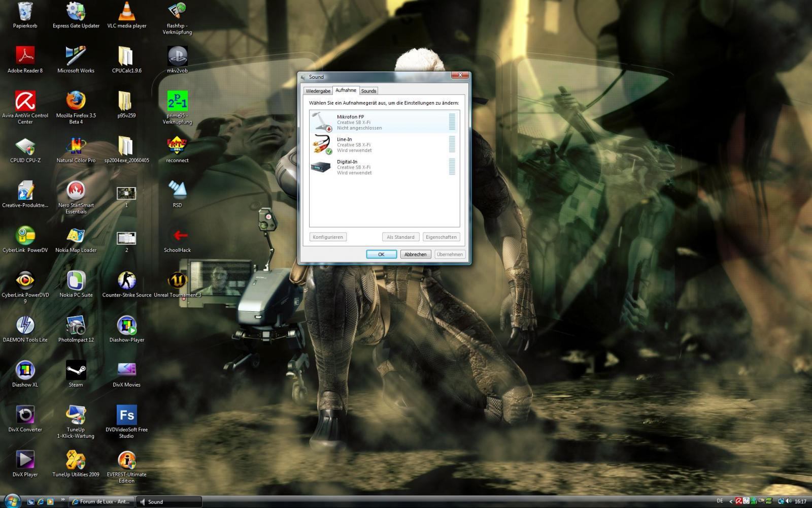
Task: Click the Show Desktop quick launch icon
Action: [30, 501]
